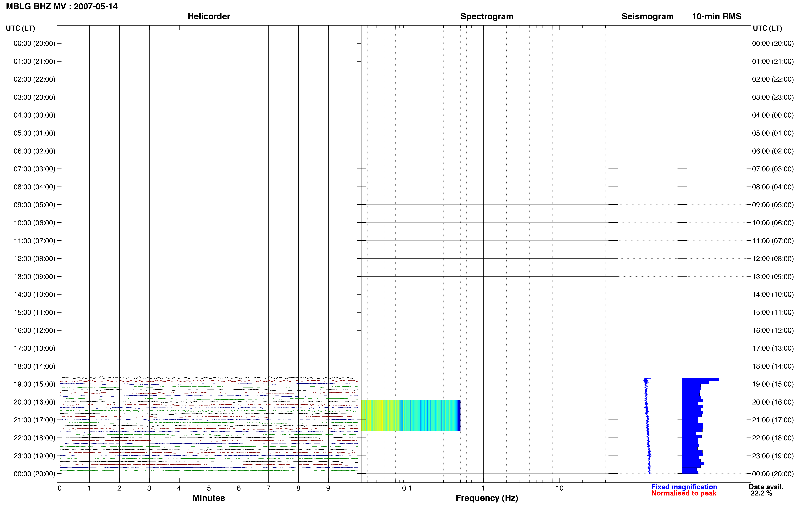Image resolution: width=812 pixels, height=508 pixels.
Task: Click the title 'MBLG BHZ MV : 2007-05-14'
Action: point(62,6)
